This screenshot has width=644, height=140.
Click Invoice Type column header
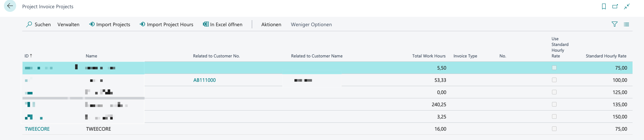[x=465, y=56]
